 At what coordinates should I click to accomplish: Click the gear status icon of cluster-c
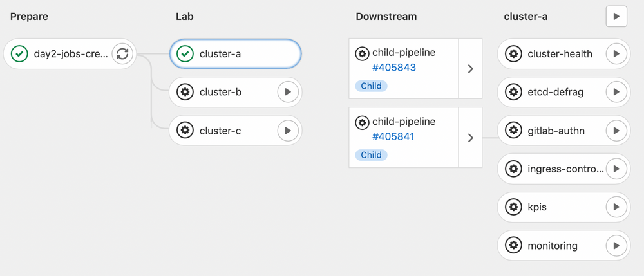(x=185, y=131)
